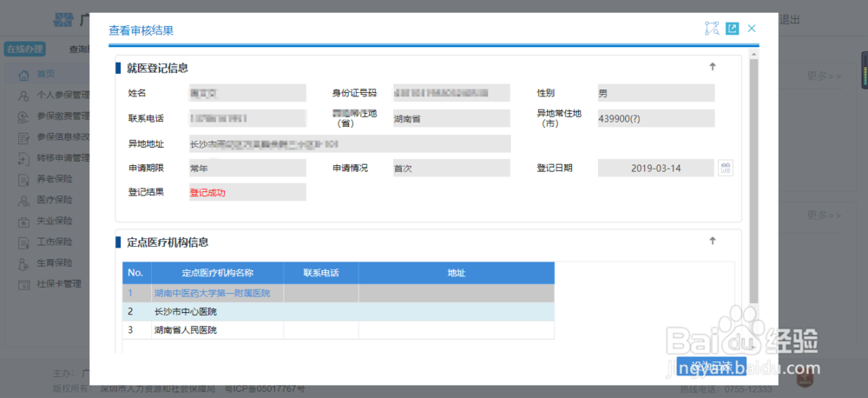
Task: Click the 身份证号码 field
Action: tap(451, 93)
